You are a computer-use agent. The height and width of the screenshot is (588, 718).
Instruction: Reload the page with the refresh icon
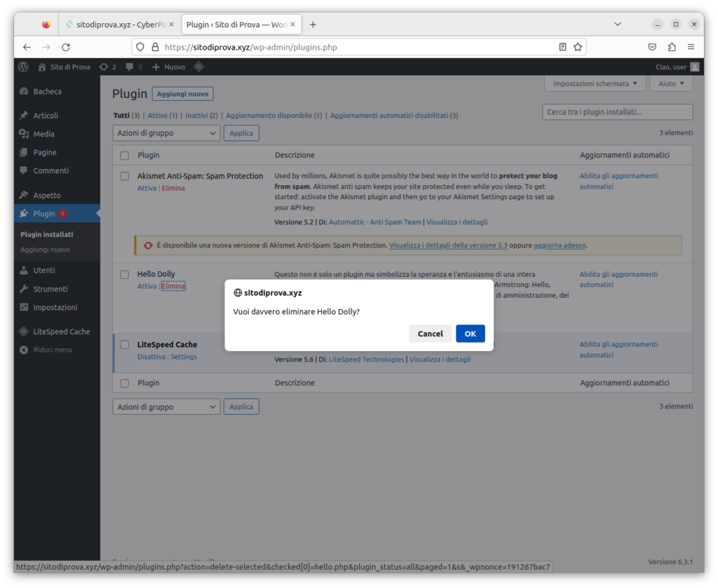coord(66,47)
